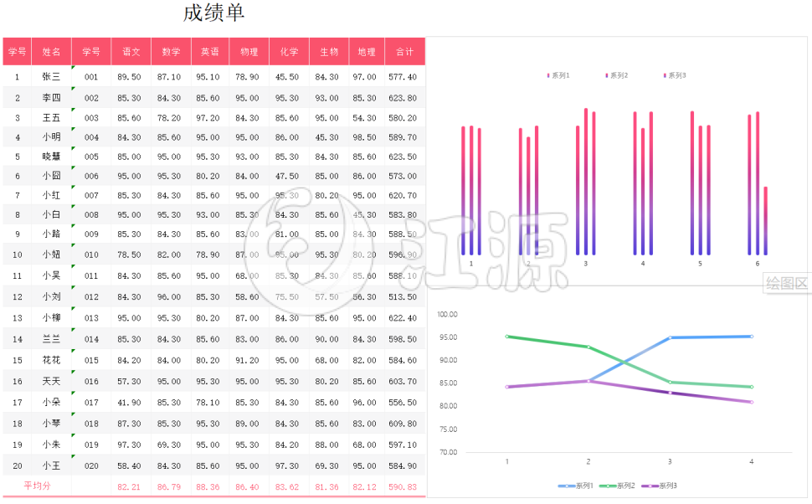
Task: Click the 合计 column header
Action: (405, 51)
